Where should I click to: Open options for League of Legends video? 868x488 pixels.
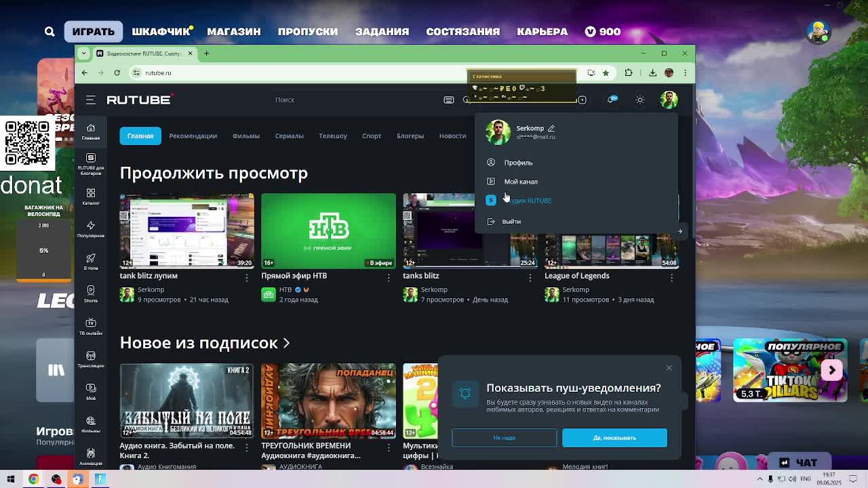(672, 277)
